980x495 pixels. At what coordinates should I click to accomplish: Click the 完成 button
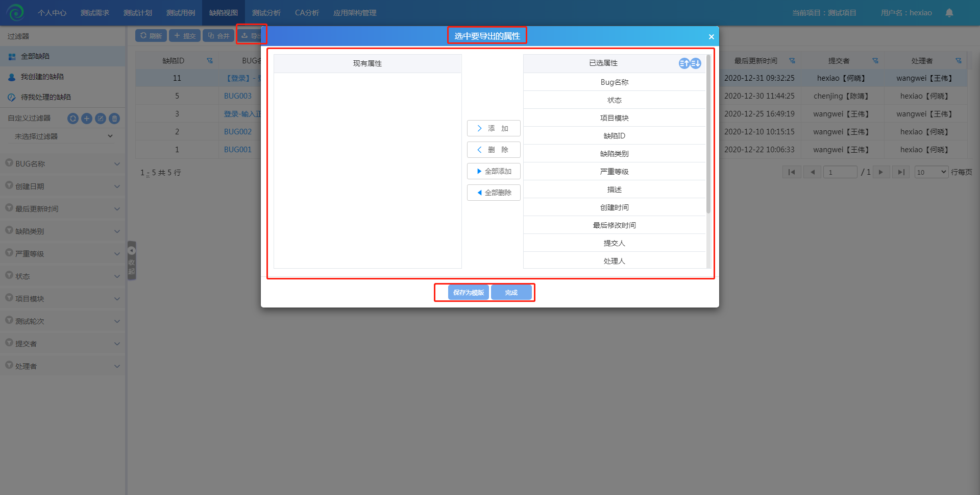[511, 293]
